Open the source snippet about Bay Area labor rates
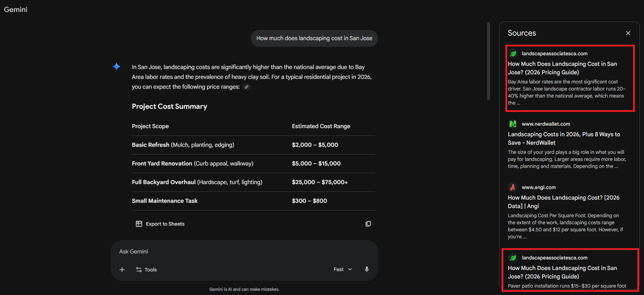The image size is (644, 295). pos(567,92)
